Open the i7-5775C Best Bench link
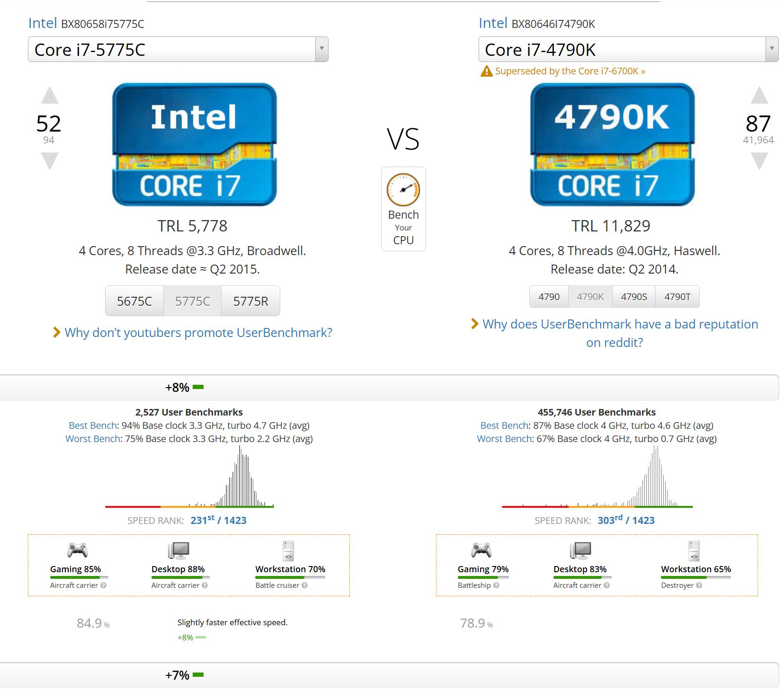 93,425
